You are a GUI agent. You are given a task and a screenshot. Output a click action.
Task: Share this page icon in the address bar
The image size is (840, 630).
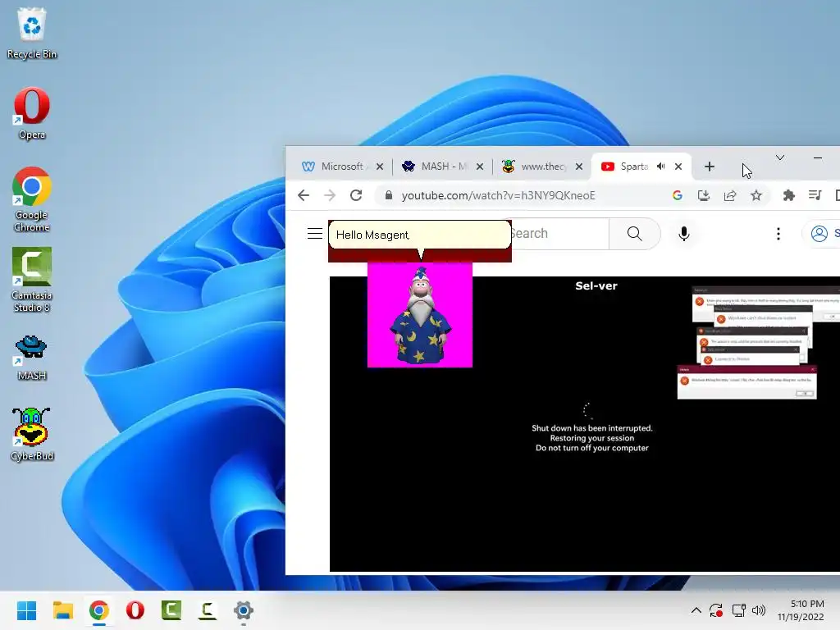729,195
